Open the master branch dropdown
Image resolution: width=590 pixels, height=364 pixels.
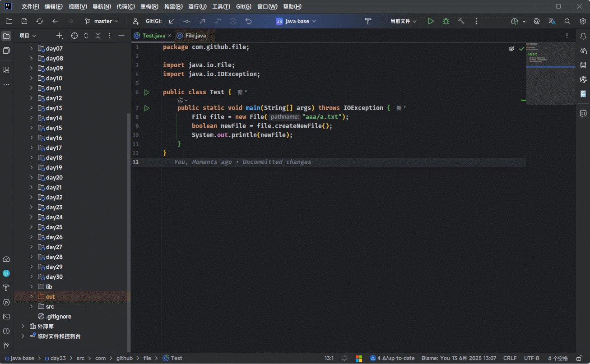pos(102,21)
